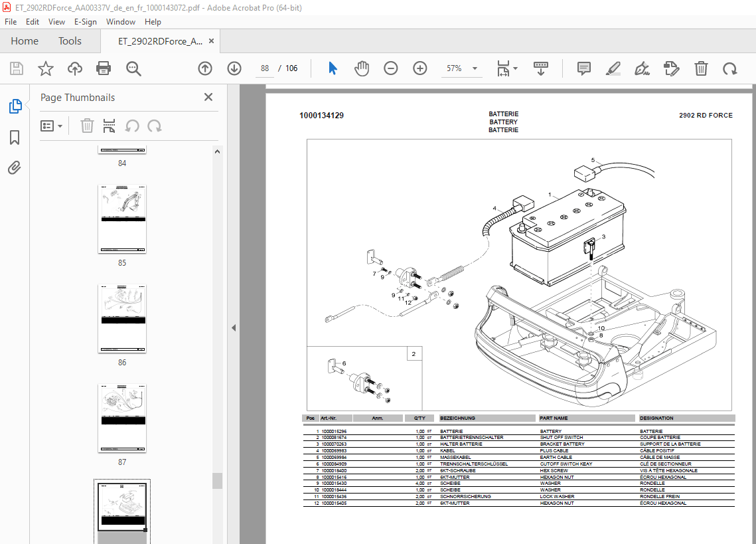Open the Bookmarks panel

(15, 137)
